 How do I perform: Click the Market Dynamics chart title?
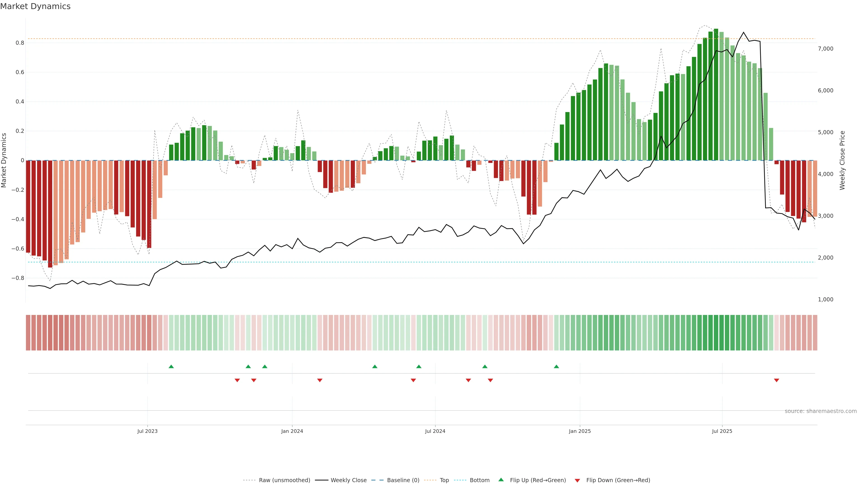35,6
